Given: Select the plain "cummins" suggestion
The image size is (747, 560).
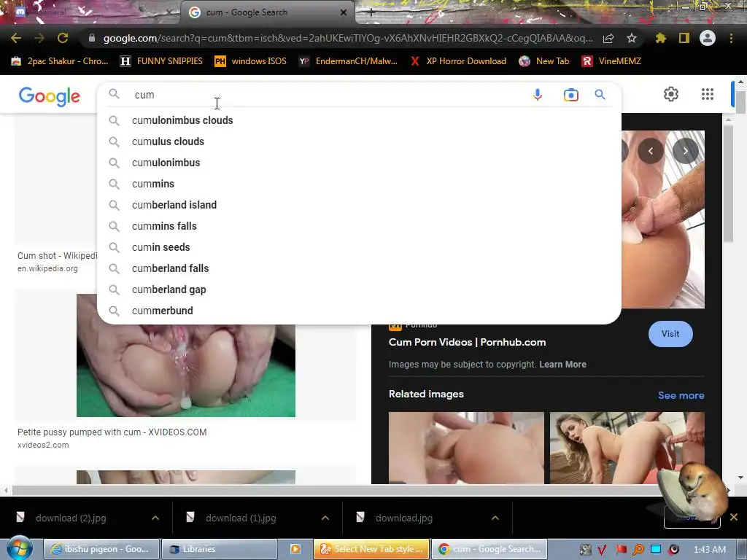Looking at the screenshot, I should [359, 184].
